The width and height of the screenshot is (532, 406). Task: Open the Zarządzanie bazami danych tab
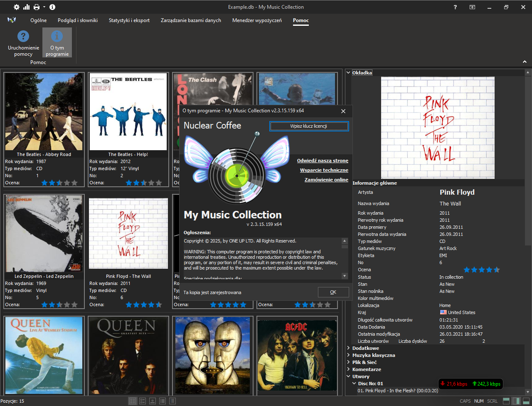click(191, 20)
